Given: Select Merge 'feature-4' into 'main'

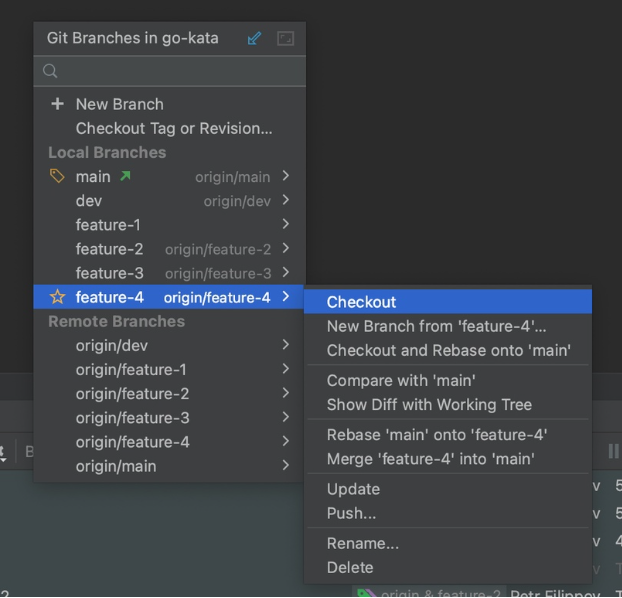Looking at the screenshot, I should click(430, 459).
